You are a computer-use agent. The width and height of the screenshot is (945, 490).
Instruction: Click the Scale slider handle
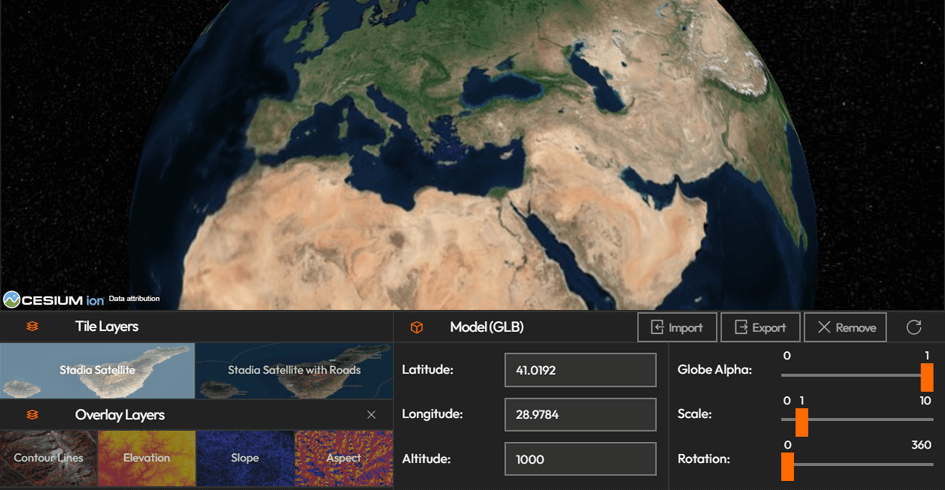(x=801, y=421)
